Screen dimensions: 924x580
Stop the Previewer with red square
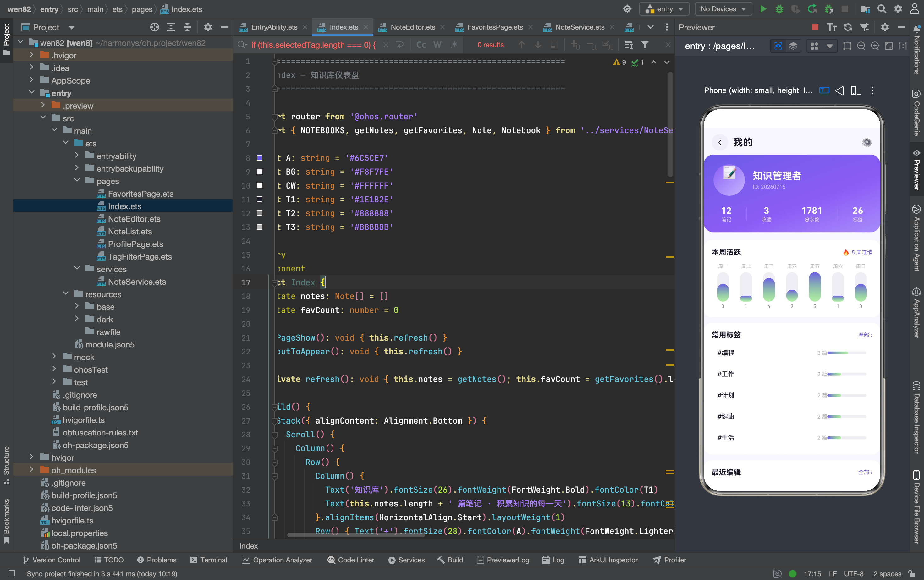tap(815, 27)
